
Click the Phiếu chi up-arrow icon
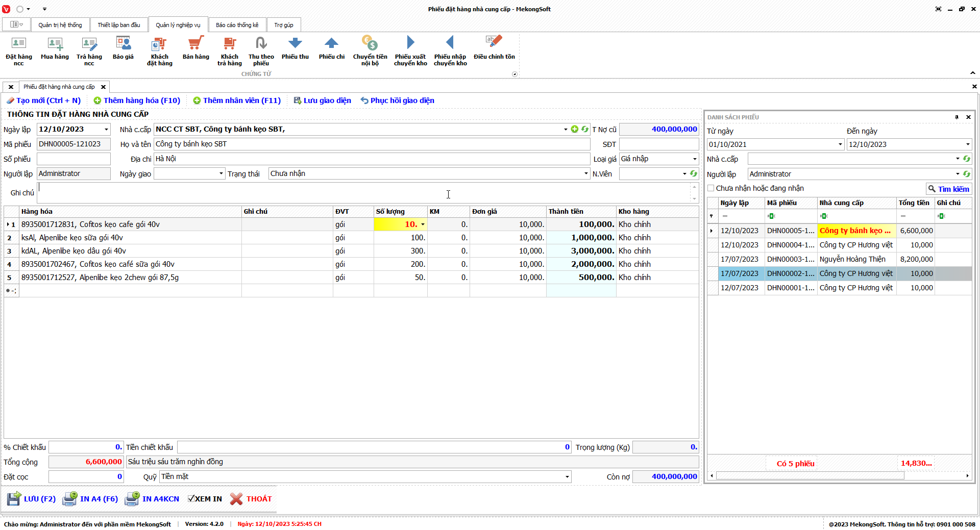click(331, 48)
